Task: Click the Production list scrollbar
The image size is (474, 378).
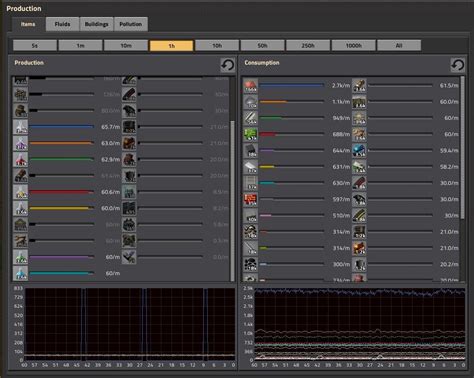Action: [x=232, y=200]
